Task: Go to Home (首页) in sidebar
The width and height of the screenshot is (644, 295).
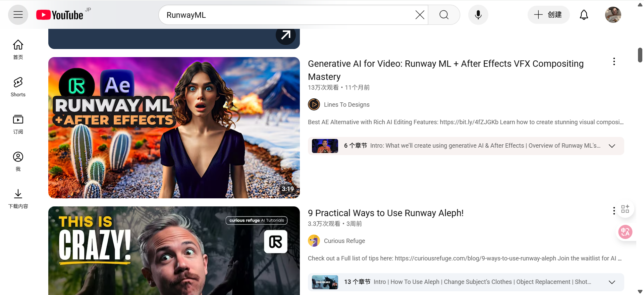Action: tap(18, 50)
